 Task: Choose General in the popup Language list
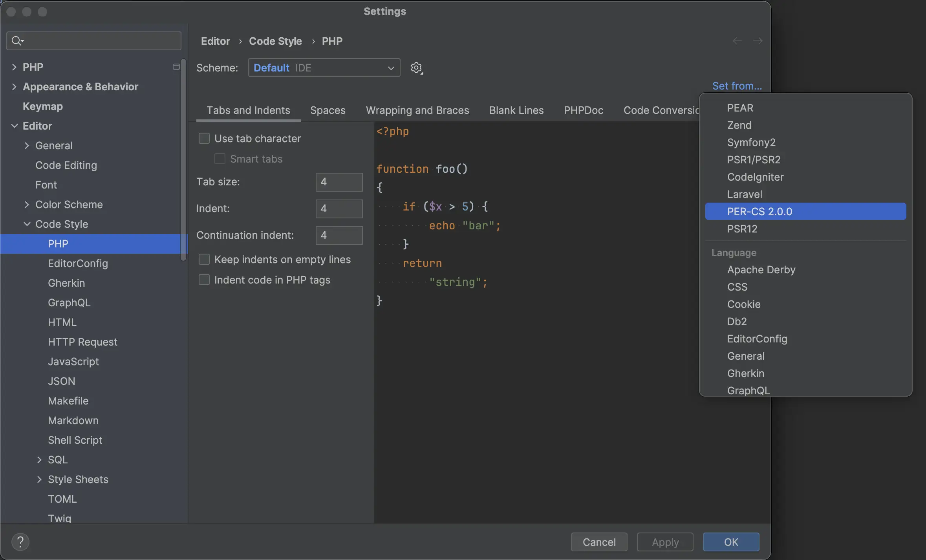point(805,356)
